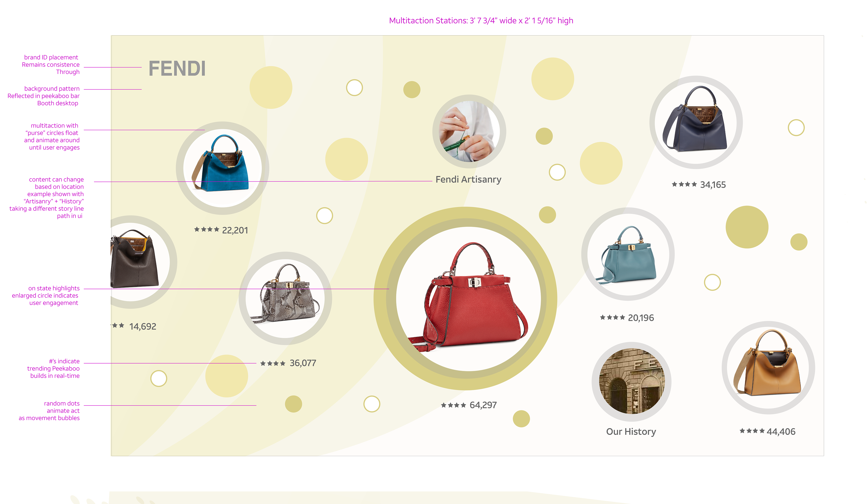This screenshot has height=504, width=868.
Task: Click the FENDI brand logo
Action: [177, 68]
